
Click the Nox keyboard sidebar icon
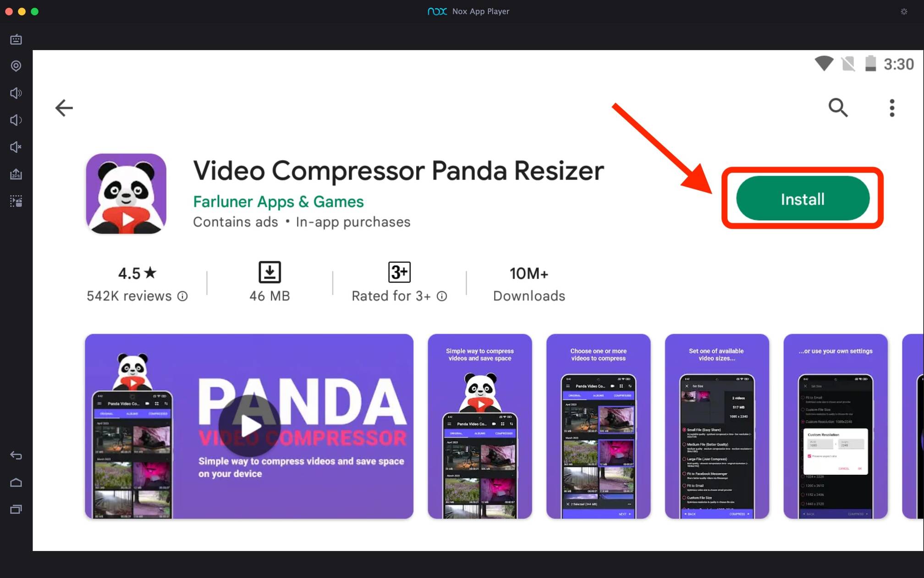pyautogui.click(x=16, y=39)
